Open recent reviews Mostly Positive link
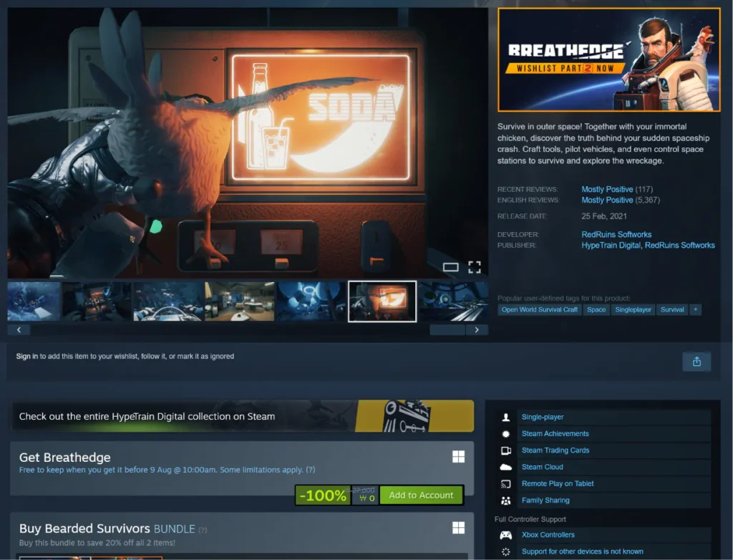 coord(607,189)
